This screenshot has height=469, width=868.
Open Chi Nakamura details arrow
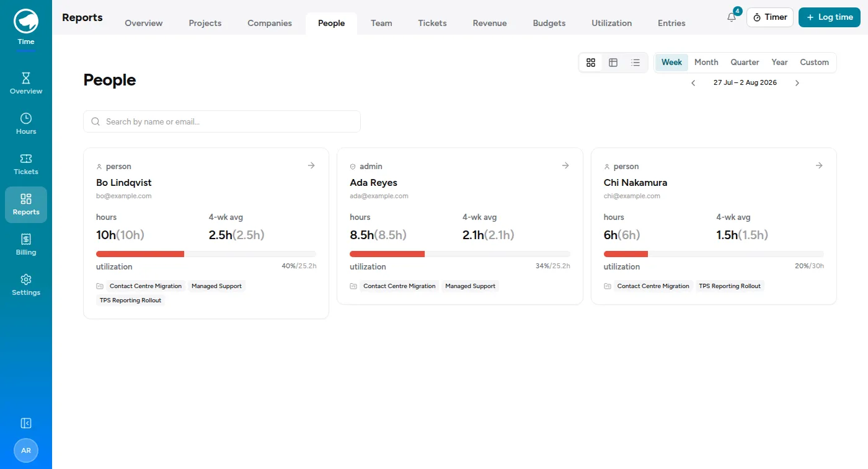819,165
